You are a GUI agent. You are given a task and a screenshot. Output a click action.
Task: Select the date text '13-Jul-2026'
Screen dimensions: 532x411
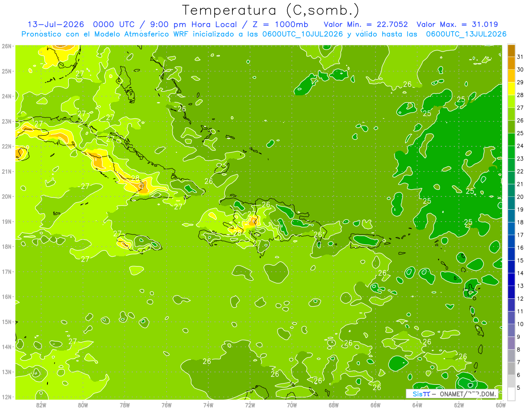click(x=57, y=24)
